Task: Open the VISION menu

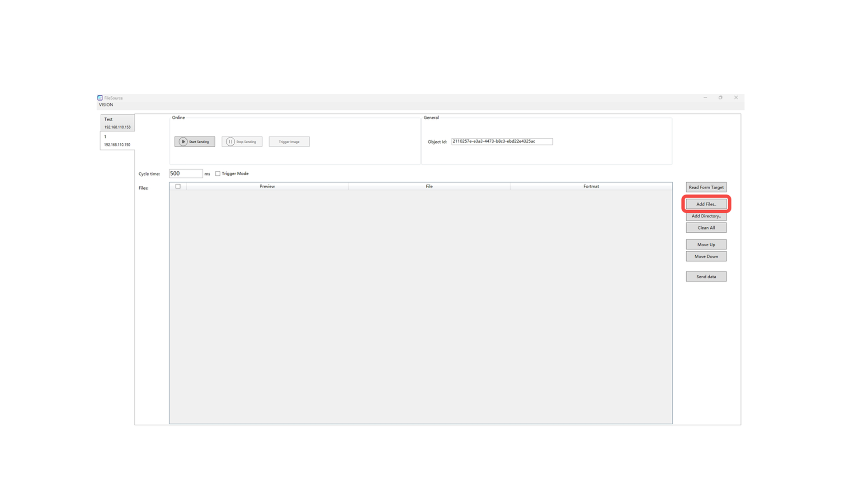Action: pyautogui.click(x=106, y=105)
